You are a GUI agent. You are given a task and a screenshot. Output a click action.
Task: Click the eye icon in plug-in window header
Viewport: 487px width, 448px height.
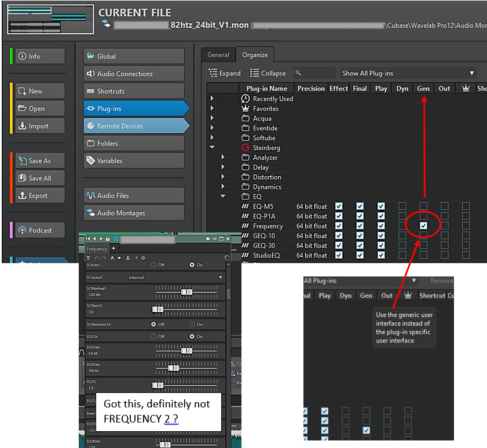tap(215, 239)
